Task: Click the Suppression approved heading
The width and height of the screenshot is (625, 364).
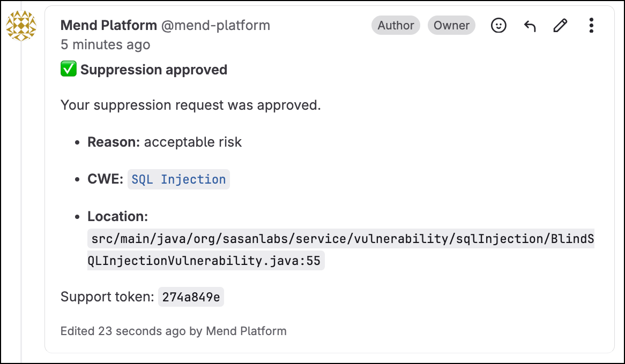Action: (154, 70)
